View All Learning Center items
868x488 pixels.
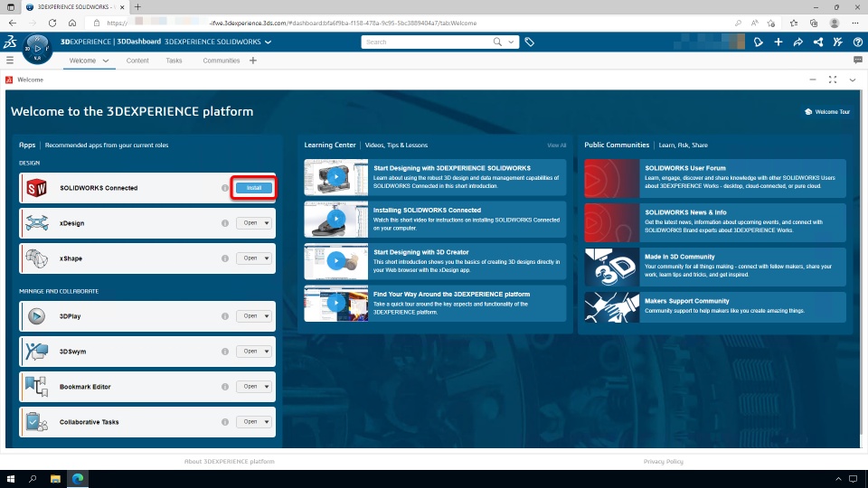coord(556,145)
